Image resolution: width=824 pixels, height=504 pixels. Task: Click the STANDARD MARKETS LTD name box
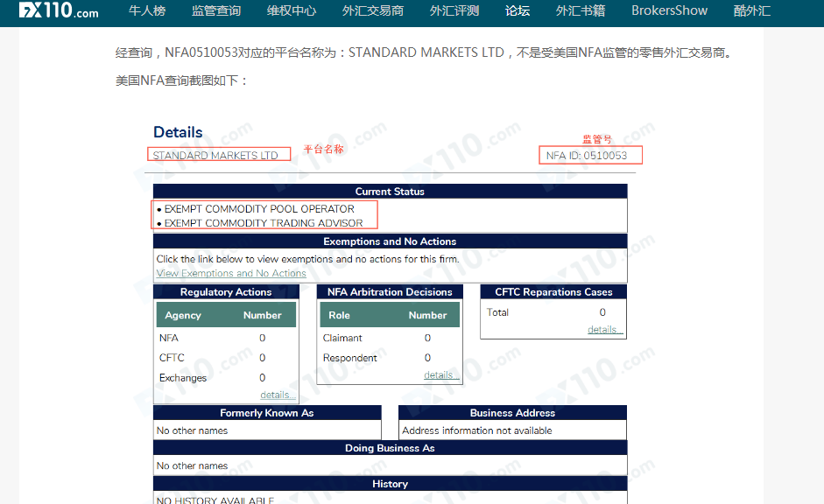(220, 155)
